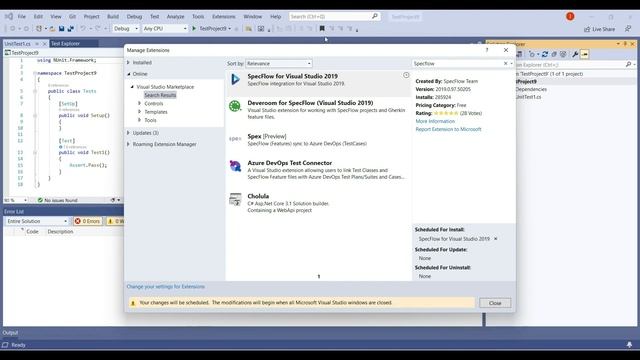The image size is (640, 360).
Task: Open the More Information link
Action: 435,121
